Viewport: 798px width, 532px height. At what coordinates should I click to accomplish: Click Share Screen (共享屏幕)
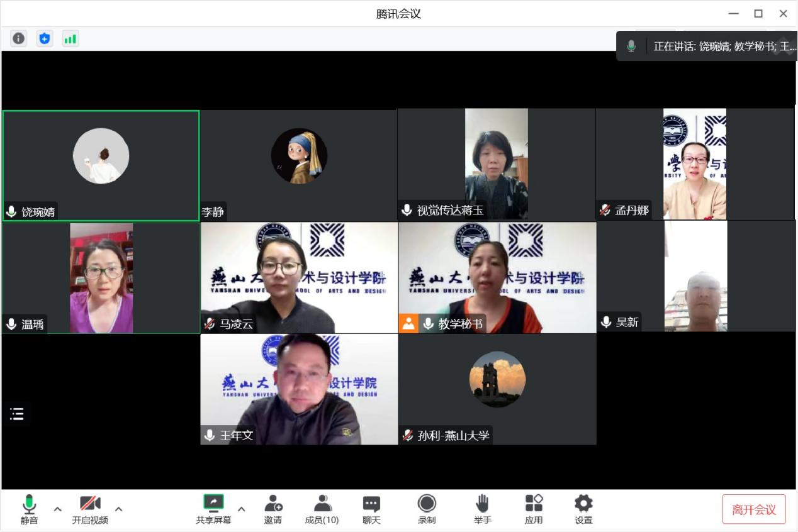point(213,509)
